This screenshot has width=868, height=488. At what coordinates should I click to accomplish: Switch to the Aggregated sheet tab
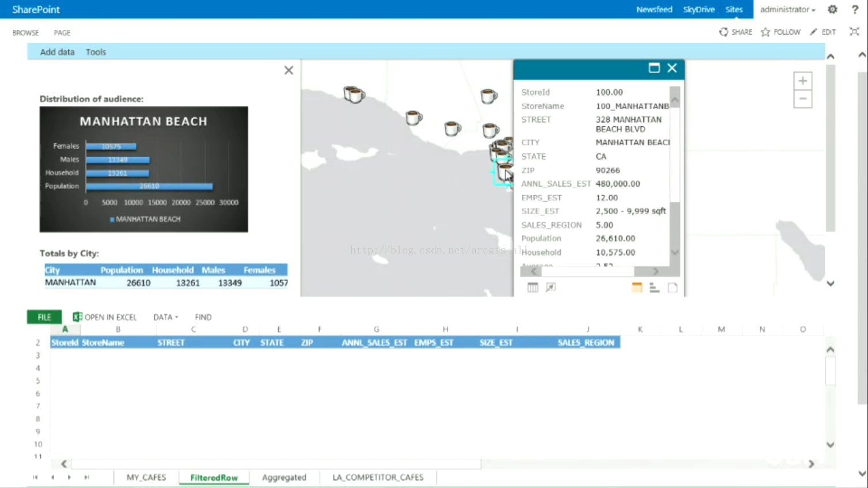[284, 477]
